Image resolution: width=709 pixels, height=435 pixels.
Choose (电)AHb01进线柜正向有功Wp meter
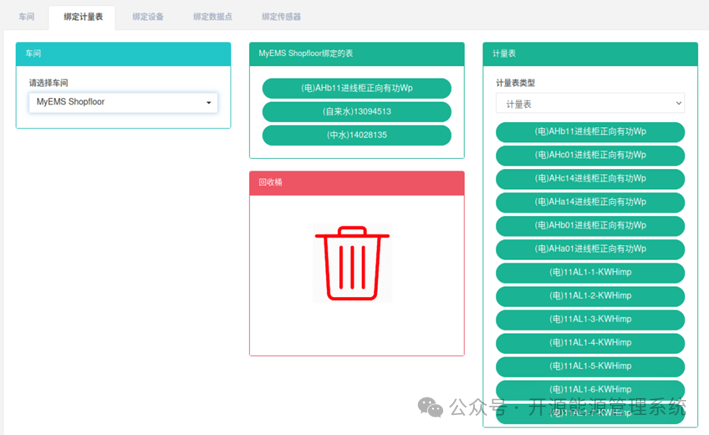click(x=590, y=226)
